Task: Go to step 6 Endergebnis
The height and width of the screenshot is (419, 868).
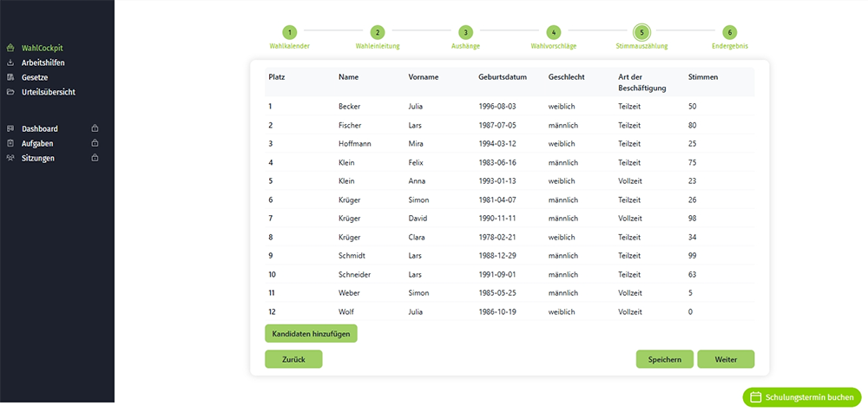Action: 730,32
